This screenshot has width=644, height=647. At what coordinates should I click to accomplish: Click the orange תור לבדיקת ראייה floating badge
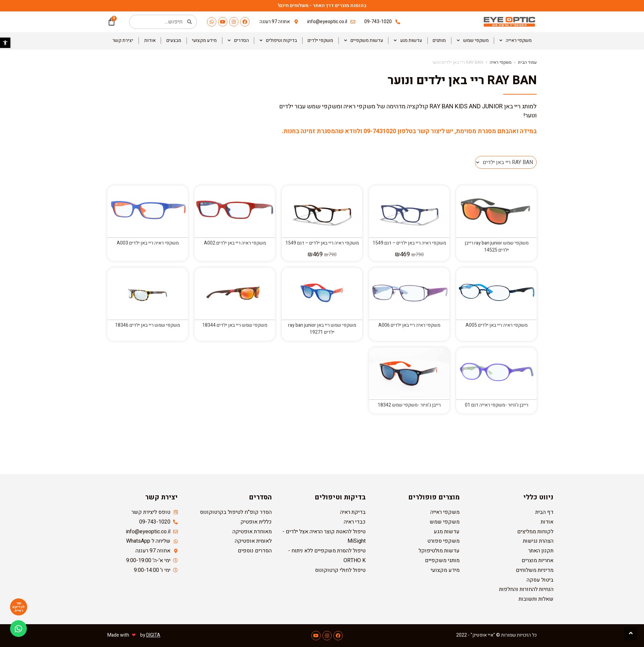18,607
